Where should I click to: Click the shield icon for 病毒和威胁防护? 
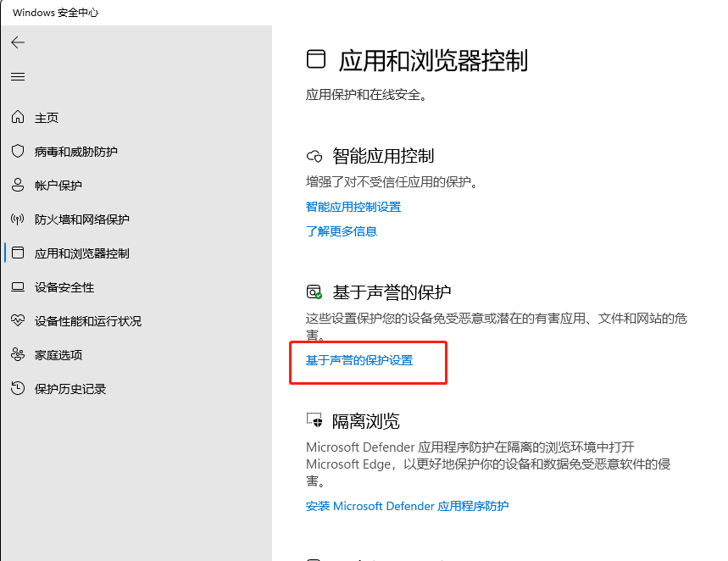tap(18, 151)
